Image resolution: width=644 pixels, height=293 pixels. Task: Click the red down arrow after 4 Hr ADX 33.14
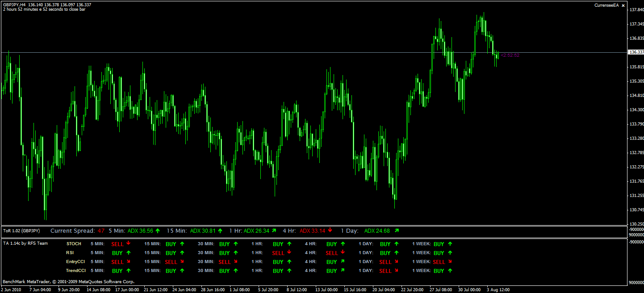coord(330,230)
